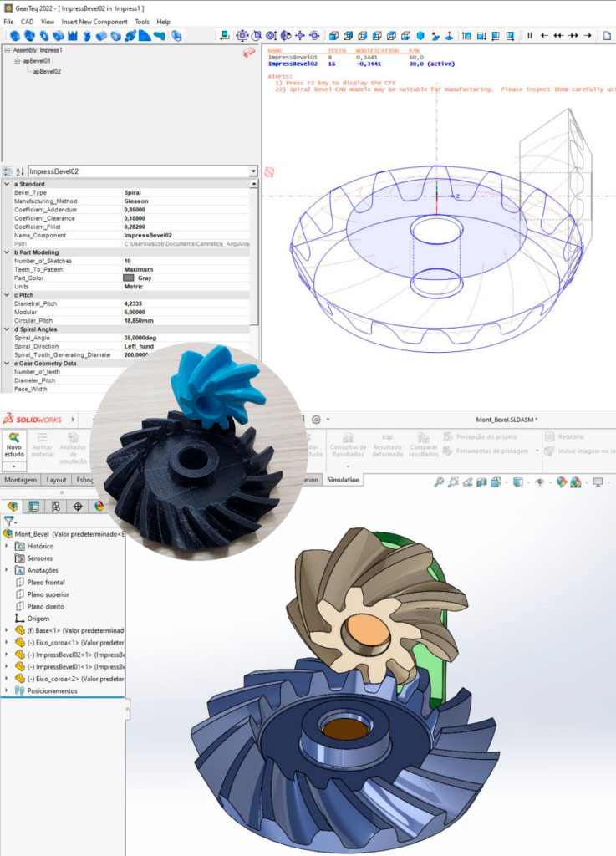Expand the ImpressBevel02<1> component node
This screenshot has height=856, width=616.
(x=8, y=655)
